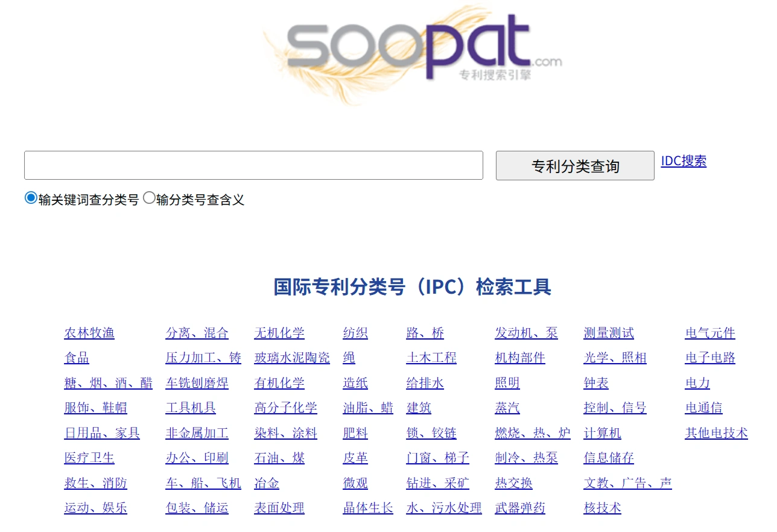Open 服饰、鞋帽 classification

point(95,408)
